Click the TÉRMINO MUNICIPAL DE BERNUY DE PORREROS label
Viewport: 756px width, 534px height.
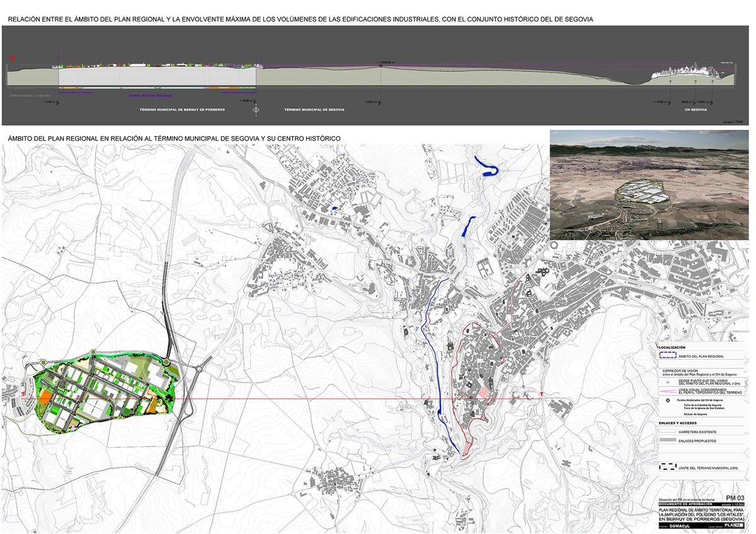[182, 110]
